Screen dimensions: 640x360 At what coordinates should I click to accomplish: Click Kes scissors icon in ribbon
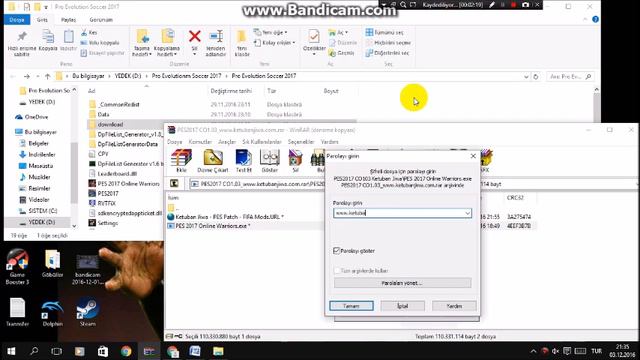click(84, 32)
